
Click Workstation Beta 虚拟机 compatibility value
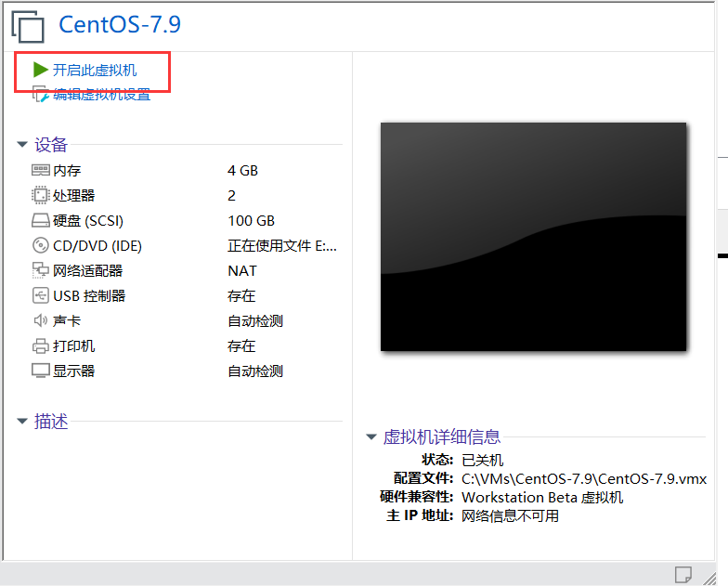point(542,498)
